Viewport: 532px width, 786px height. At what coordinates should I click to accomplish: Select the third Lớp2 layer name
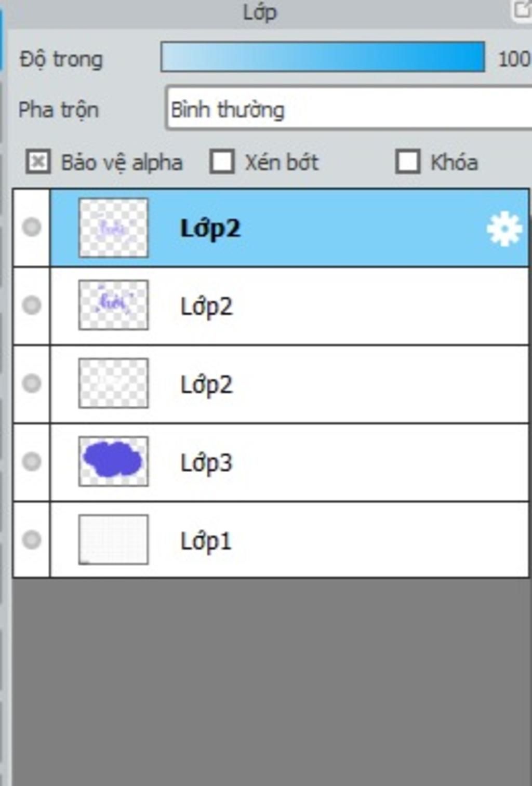(206, 385)
